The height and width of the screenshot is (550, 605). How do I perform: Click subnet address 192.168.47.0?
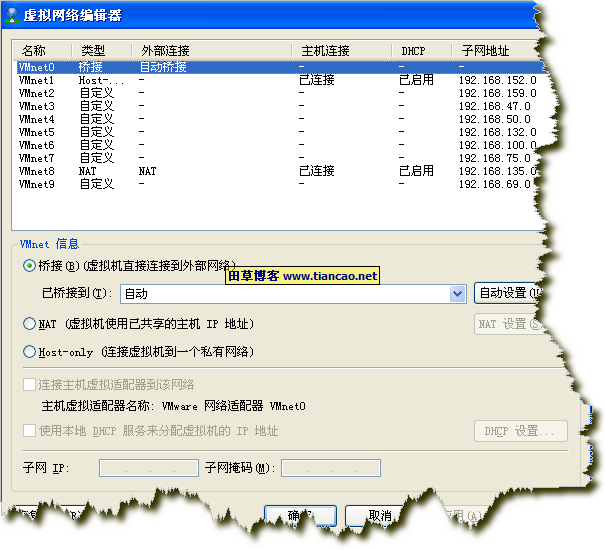pyautogui.click(x=495, y=106)
